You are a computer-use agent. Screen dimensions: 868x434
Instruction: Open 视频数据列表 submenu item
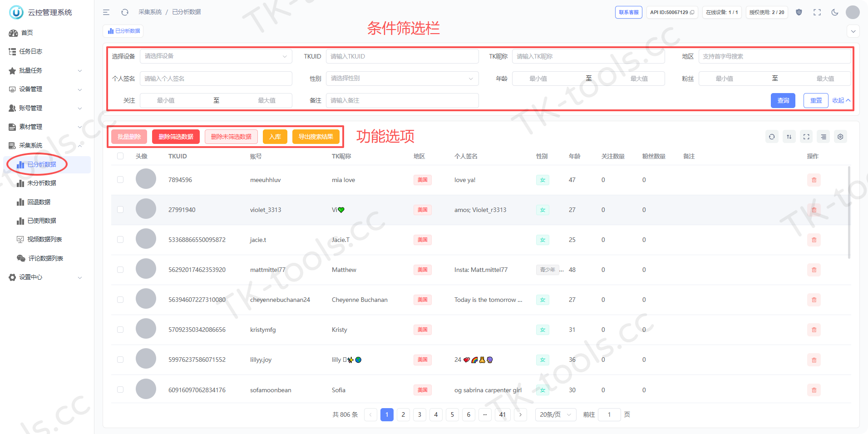click(47, 240)
